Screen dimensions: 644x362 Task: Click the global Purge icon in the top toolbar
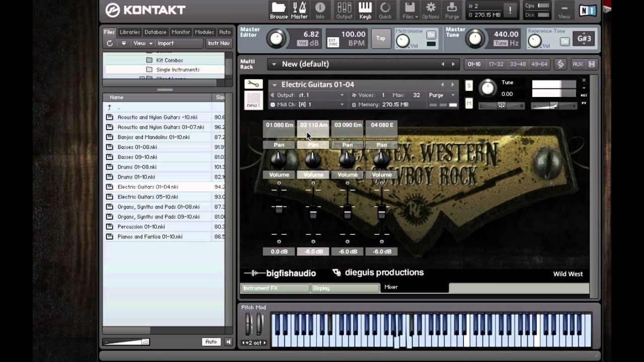pyautogui.click(x=452, y=10)
